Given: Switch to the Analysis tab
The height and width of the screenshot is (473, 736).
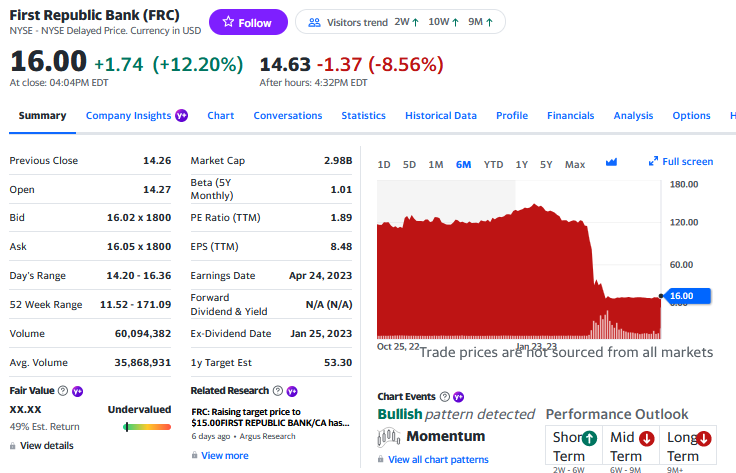Looking at the screenshot, I should [633, 115].
